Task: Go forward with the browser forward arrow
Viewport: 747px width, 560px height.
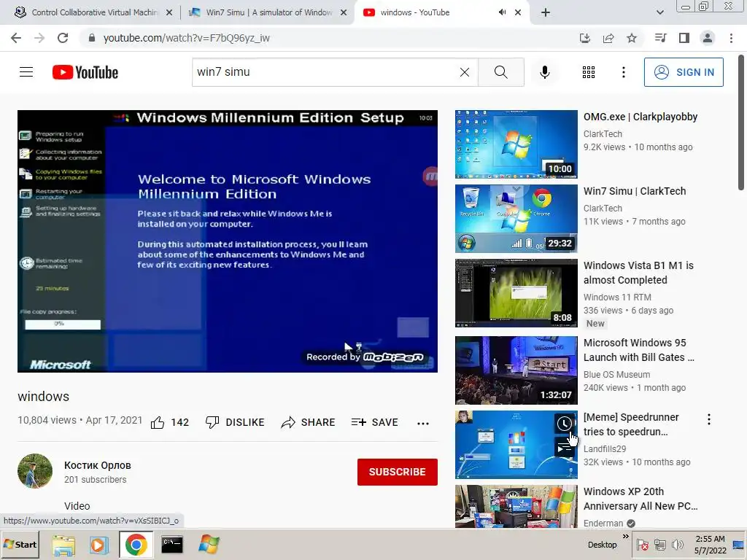Action: pos(39,38)
